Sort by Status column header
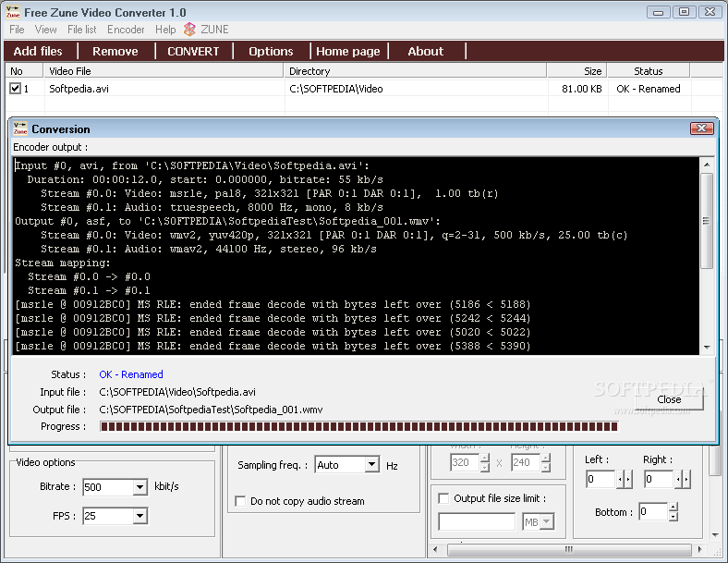Viewport: 728px width, 563px height. click(x=649, y=71)
